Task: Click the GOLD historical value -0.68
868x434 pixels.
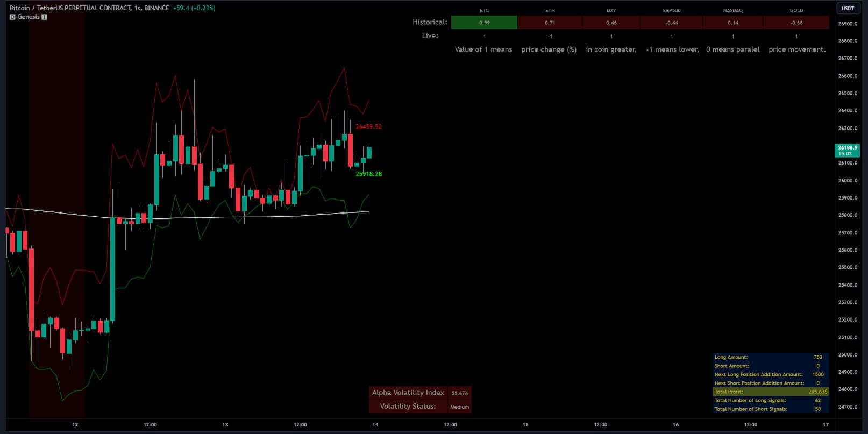Action: (x=796, y=23)
